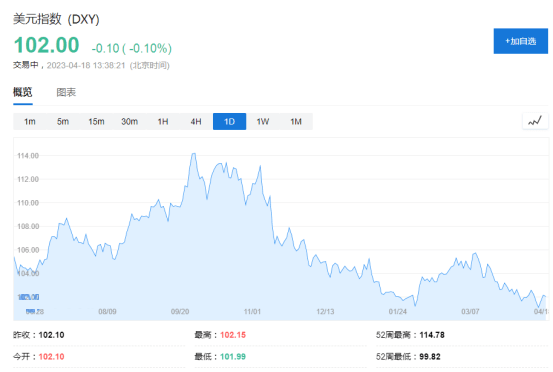Click the 09/20 date axis label
The width and height of the screenshot is (553, 372).
180,312
